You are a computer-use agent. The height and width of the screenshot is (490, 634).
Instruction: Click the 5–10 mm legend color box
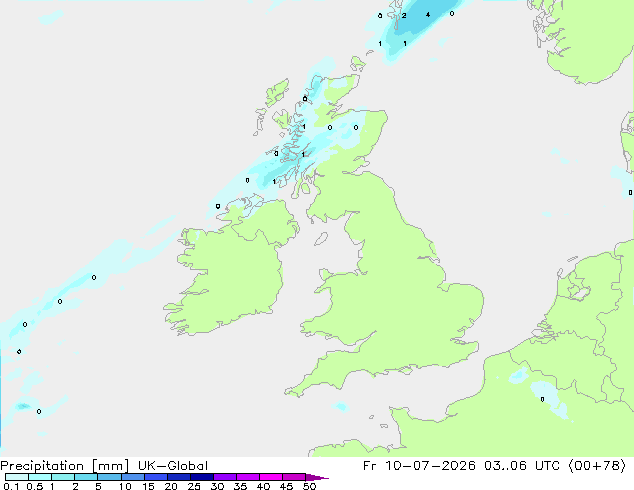point(109,477)
